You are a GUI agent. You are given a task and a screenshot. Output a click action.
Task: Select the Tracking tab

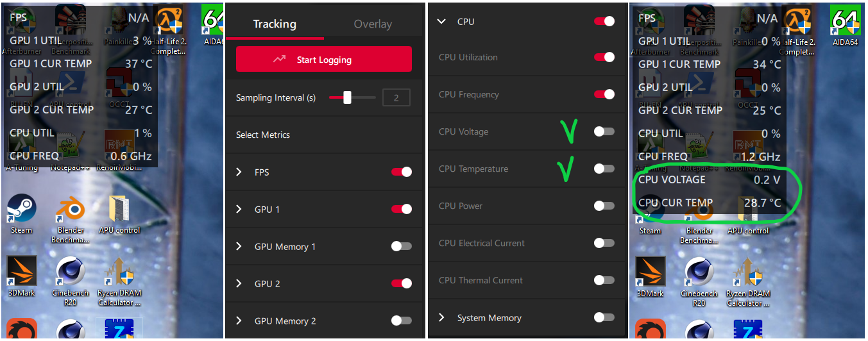[275, 24]
